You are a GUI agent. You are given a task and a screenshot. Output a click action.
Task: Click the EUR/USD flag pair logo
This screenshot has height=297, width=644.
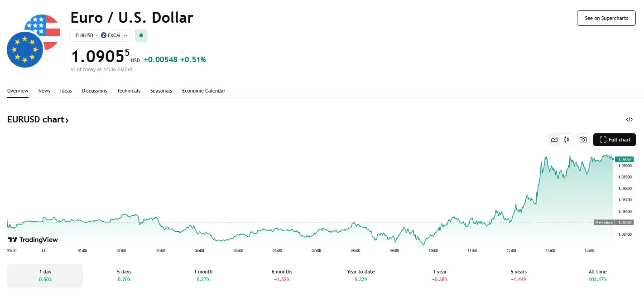[34, 41]
